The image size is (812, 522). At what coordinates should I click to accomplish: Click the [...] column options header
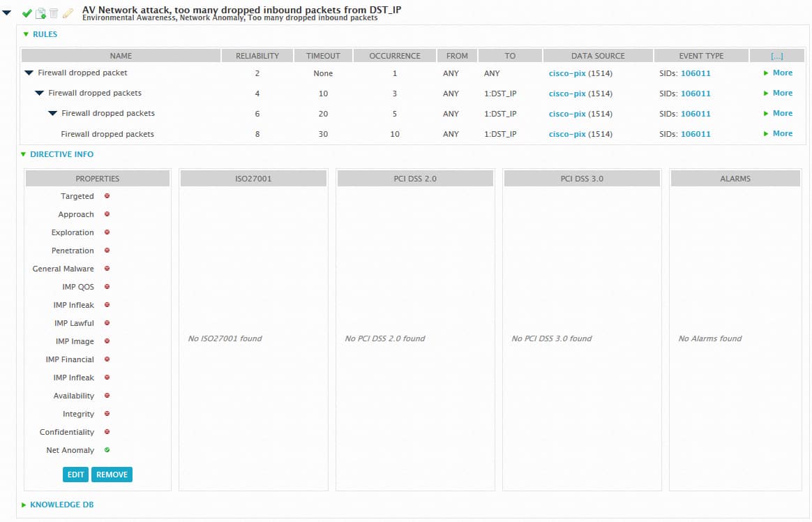coord(777,56)
